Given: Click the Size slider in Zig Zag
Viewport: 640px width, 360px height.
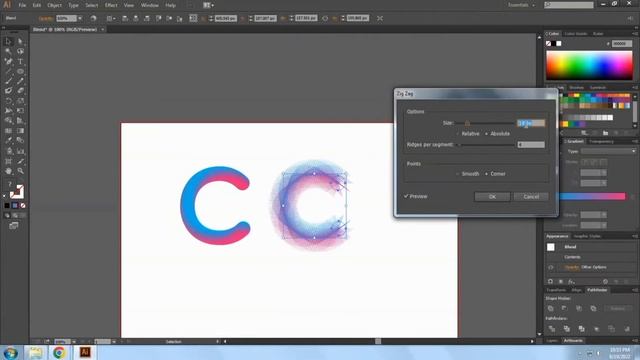Looking at the screenshot, I should [x=485, y=123].
